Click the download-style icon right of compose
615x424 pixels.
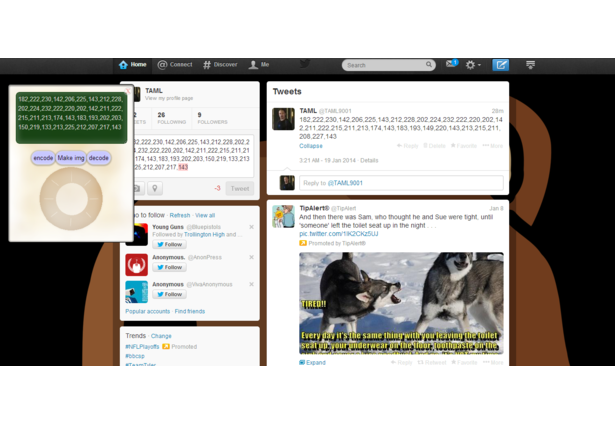[x=530, y=65]
